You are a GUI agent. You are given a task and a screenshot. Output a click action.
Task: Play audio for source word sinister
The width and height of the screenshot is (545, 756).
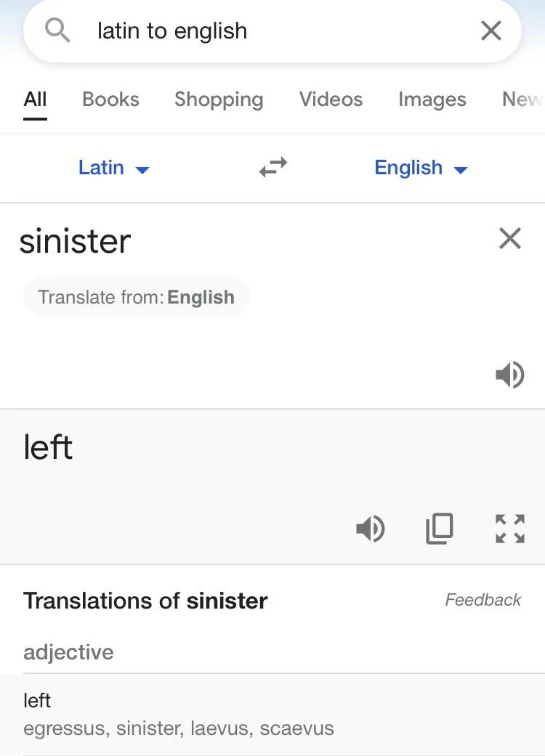(510, 375)
